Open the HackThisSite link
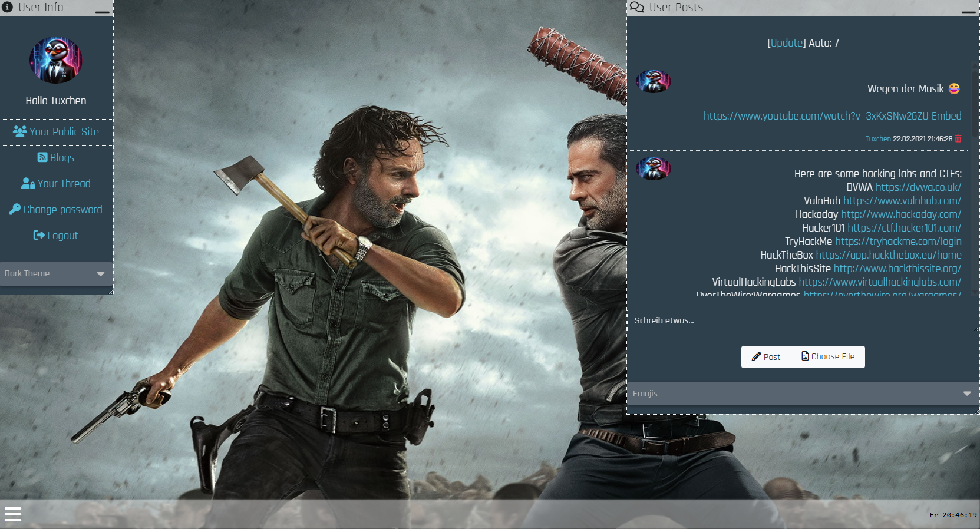Image resolution: width=980 pixels, height=529 pixels. [x=897, y=269]
